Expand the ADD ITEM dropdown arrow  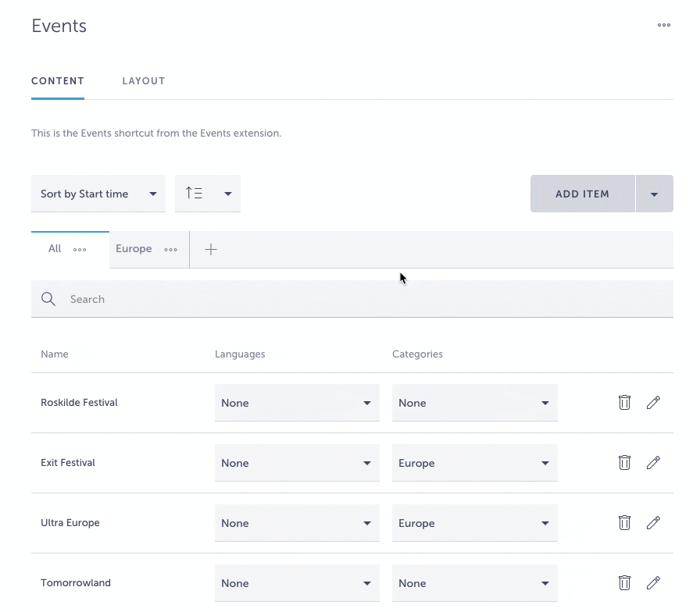655,193
